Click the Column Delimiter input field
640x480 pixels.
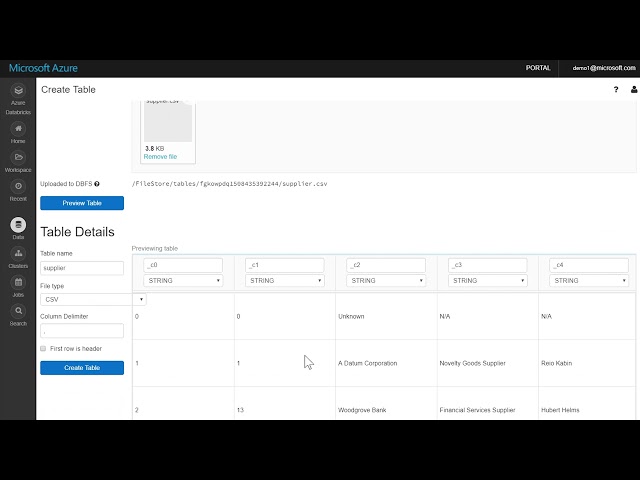[x=82, y=331]
